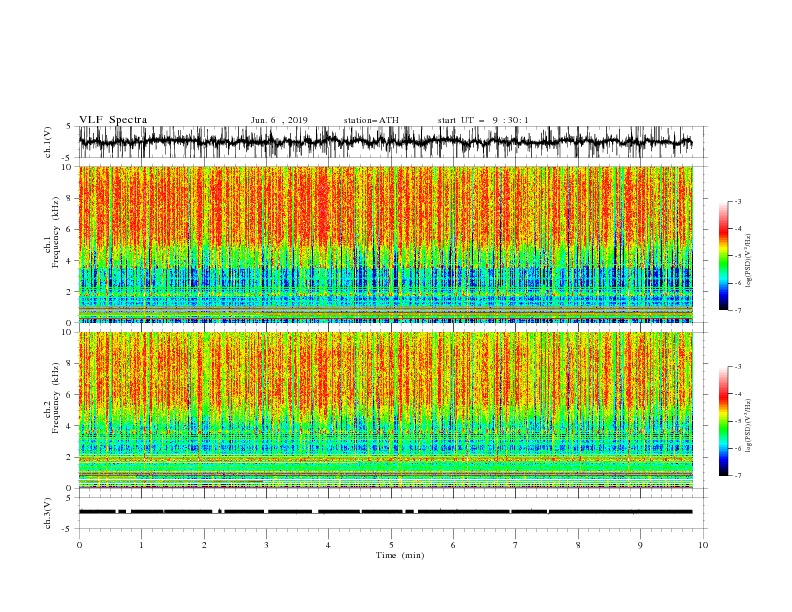Click time axis tick label 2

tap(204, 545)
